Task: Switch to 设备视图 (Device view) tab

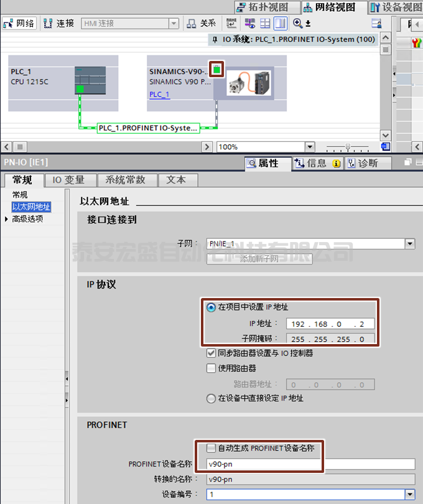Action: tap(396, 7)
